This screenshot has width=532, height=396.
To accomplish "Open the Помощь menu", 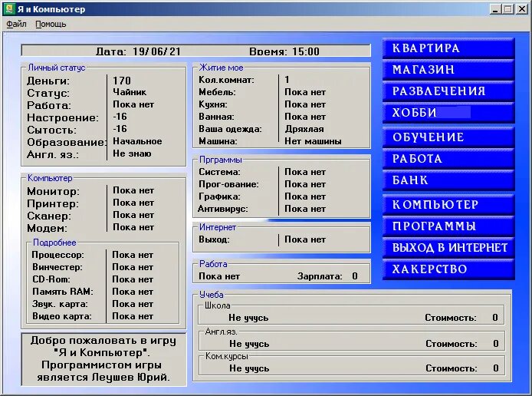I will [51, 24].
